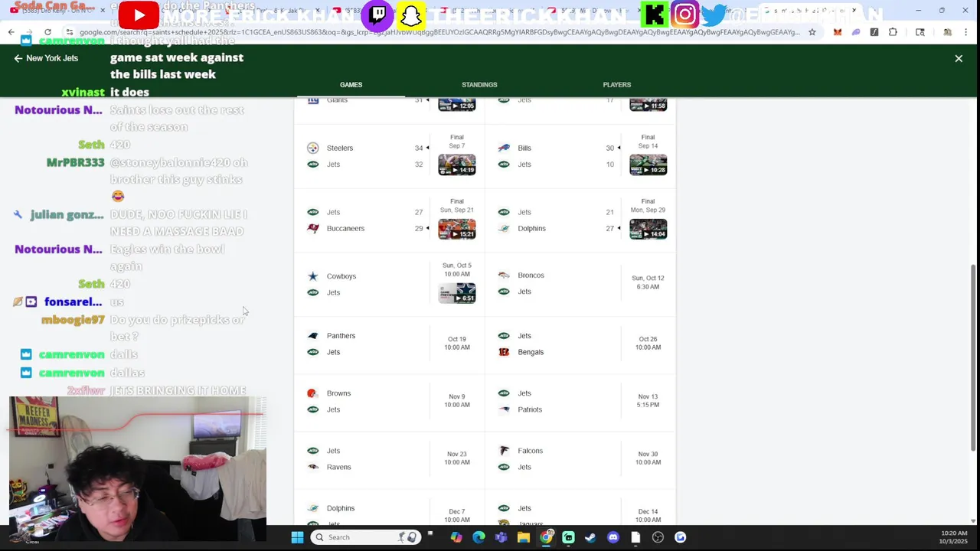Open File Explorer from the taskbar
Viewport: 980px width, 551px height.
tap(523, 537)
